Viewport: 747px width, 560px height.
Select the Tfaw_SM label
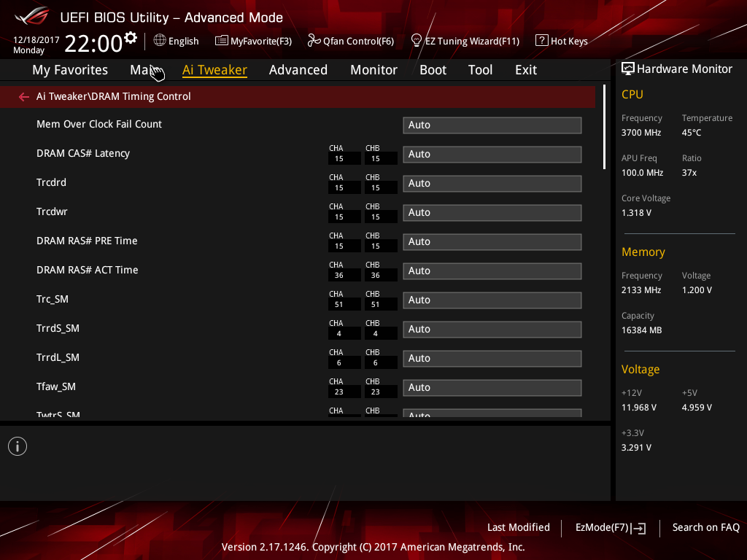pos(55,386)
